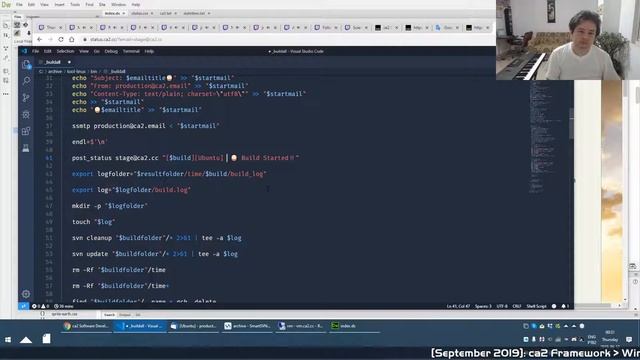This screenshot has height=360, width=640.
Task: Open VS Code Debug menu
Action: pyautogui.click(x=111, y=51)
